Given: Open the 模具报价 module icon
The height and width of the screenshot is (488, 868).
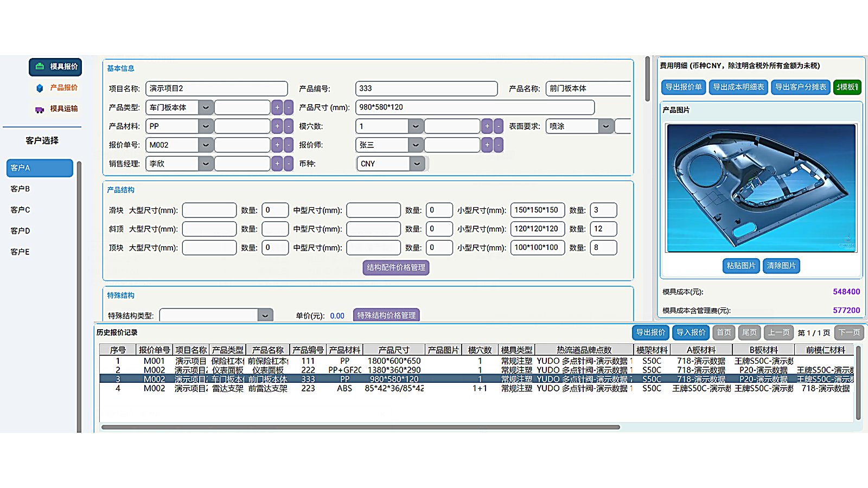Looking at the screenshot, I should pyautogui.click(x=40, y=67).
